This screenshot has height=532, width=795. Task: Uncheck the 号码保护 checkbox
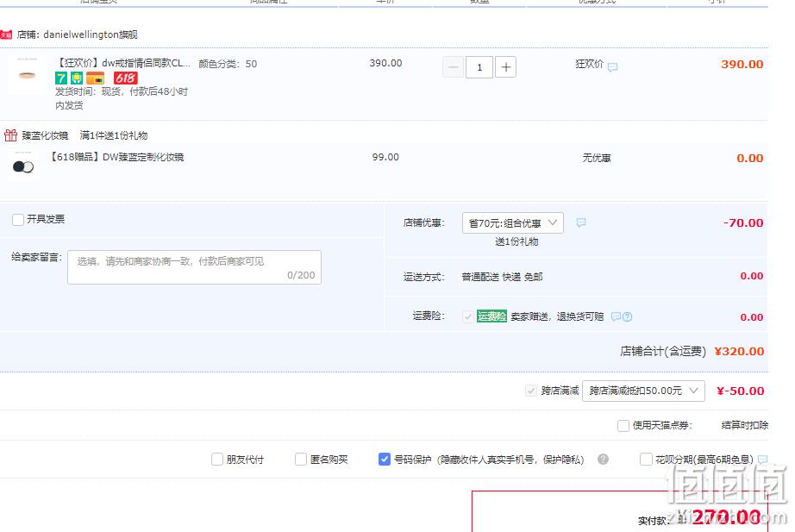385,460
